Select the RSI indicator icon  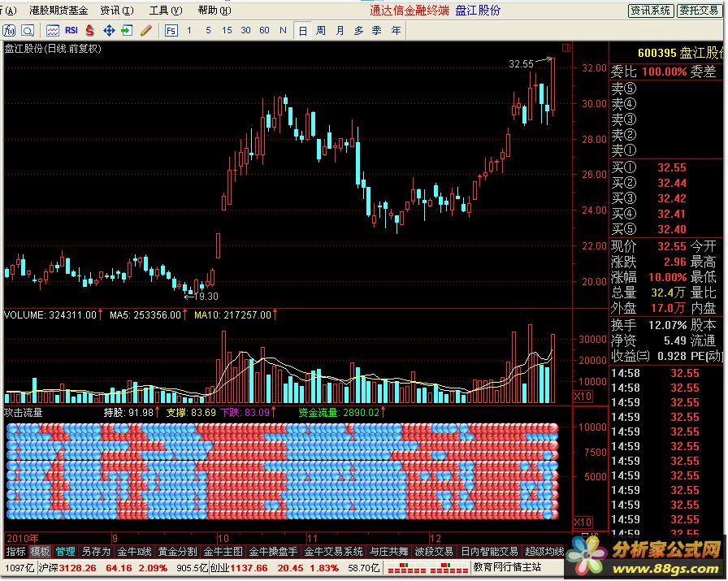click(71, 31)
